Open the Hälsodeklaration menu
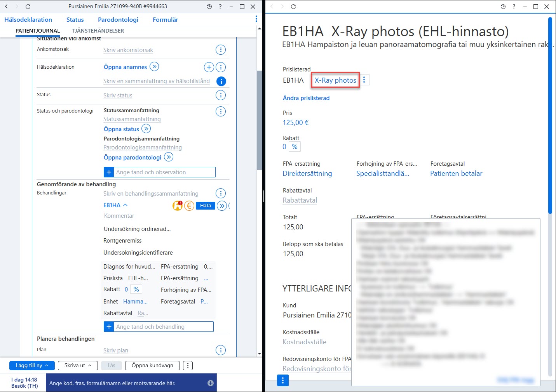The width and height of the screenshot is (556, 392). 28,19
